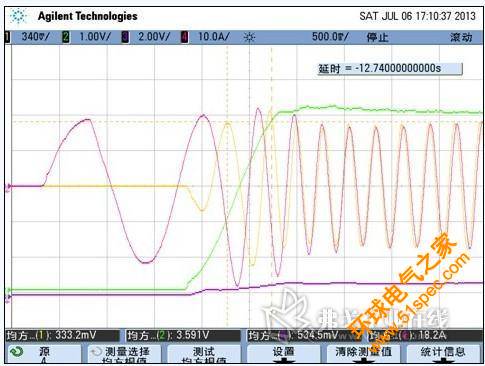
Task: Select channel 3 purple indicator
Action: click(125, 37)
